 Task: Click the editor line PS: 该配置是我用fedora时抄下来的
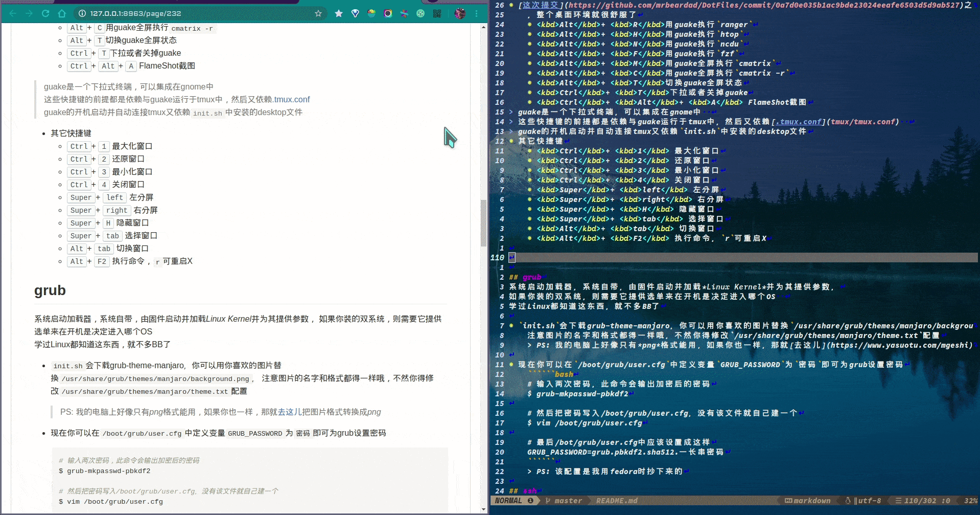609,472
